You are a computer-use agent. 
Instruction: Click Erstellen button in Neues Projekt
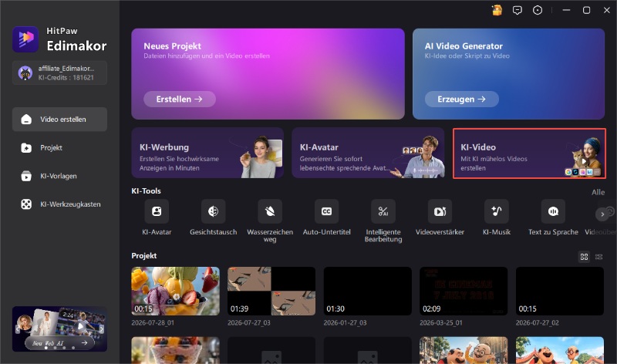(x=180, y=99)
